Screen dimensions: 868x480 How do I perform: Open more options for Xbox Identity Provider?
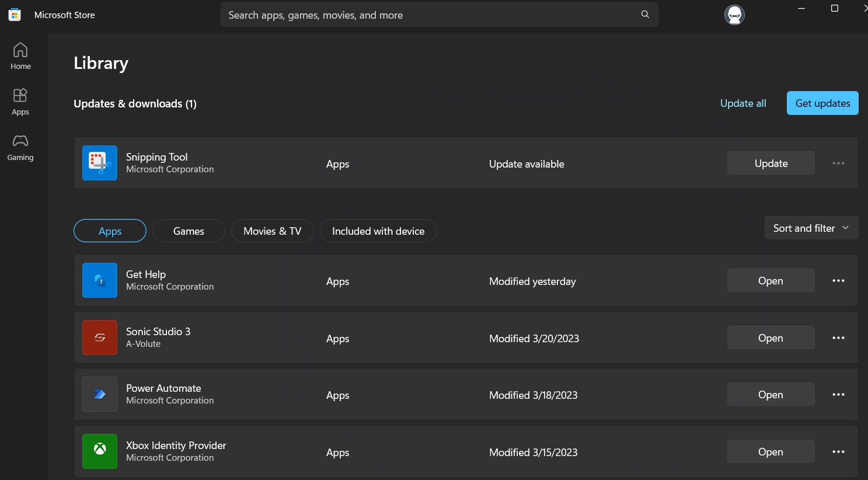pos(838,452)
